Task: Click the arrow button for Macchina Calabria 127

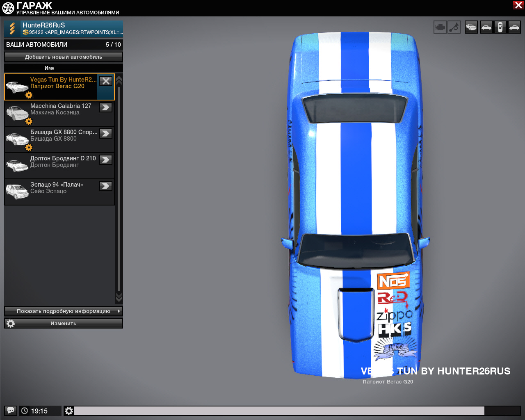Action: pos(106,107)
